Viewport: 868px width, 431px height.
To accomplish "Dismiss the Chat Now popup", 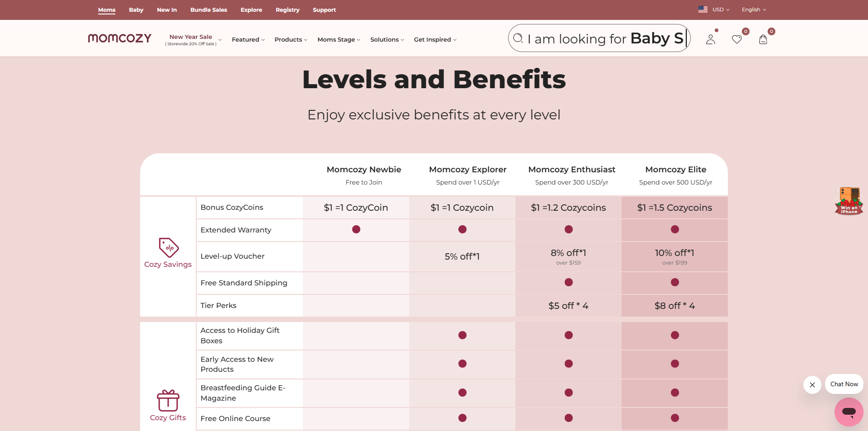I will click(812, 385).
